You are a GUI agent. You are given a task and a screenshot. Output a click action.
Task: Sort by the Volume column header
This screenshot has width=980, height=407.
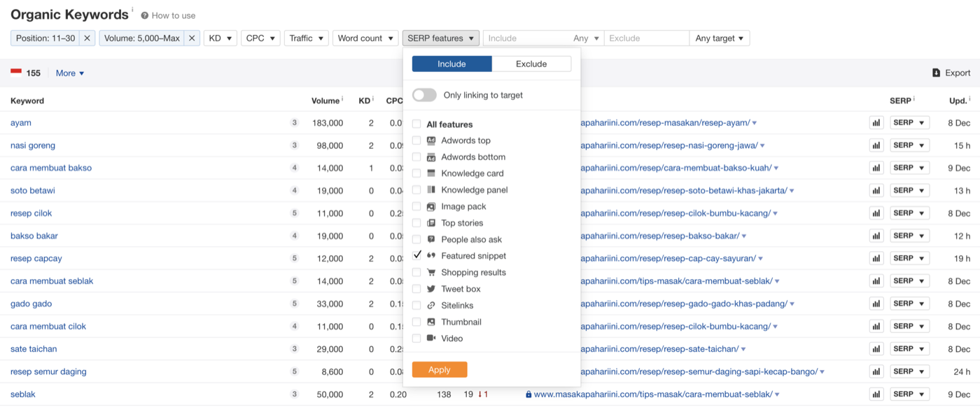(x=325, y=101)
